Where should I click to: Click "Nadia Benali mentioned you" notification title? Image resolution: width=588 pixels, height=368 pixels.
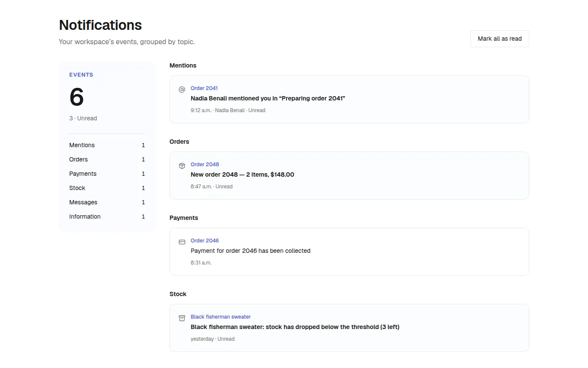pos(268,98)
